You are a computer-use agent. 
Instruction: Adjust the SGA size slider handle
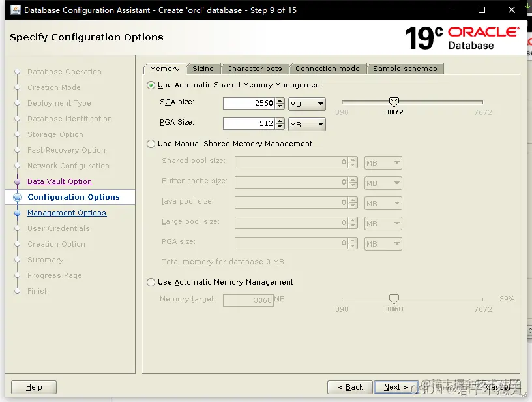coord(394,102)
